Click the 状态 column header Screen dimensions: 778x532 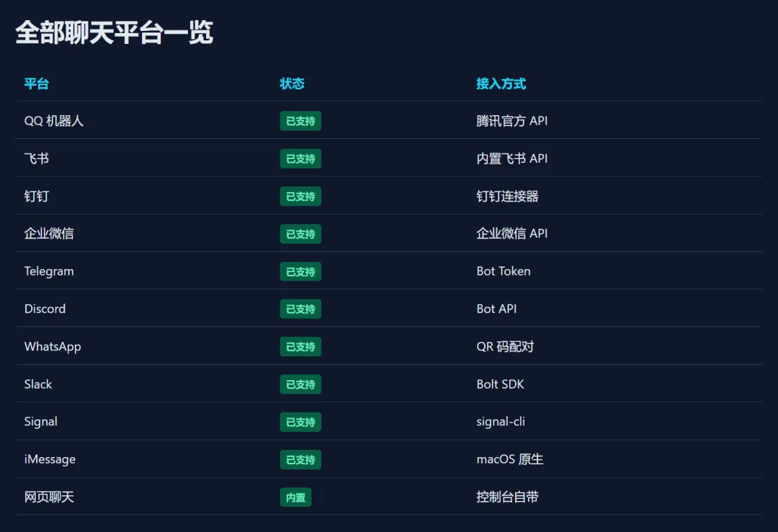coord(292,84)
